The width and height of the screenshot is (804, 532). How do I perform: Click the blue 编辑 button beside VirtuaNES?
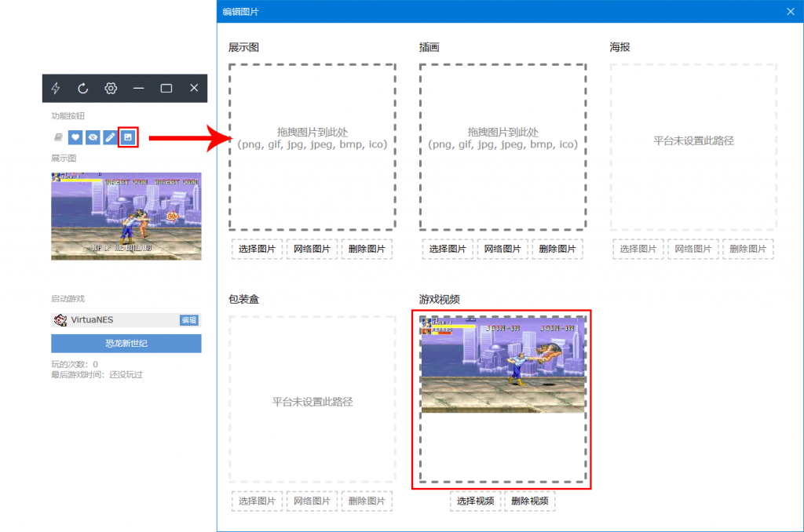189,320
